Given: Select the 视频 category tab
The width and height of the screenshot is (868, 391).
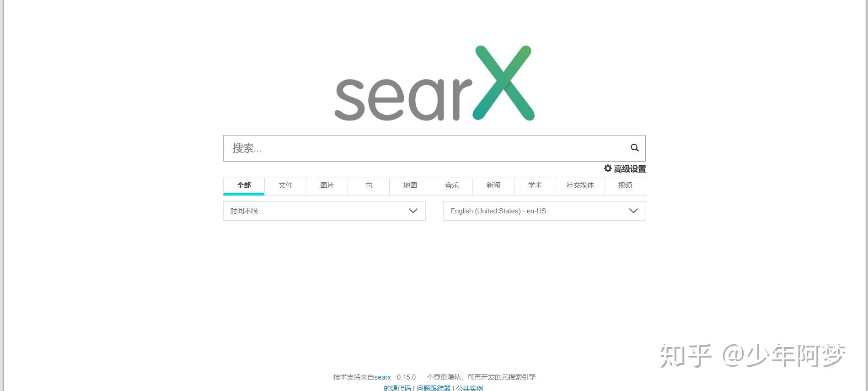Looking at the screenshot, I should pyautogui.click(x=625, y=185).
